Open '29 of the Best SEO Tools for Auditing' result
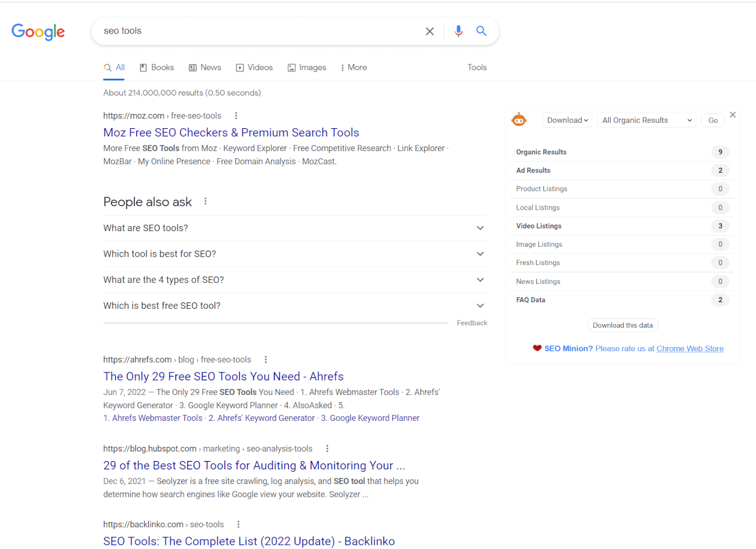Screen dimensions: 756x549 point(254,465)
